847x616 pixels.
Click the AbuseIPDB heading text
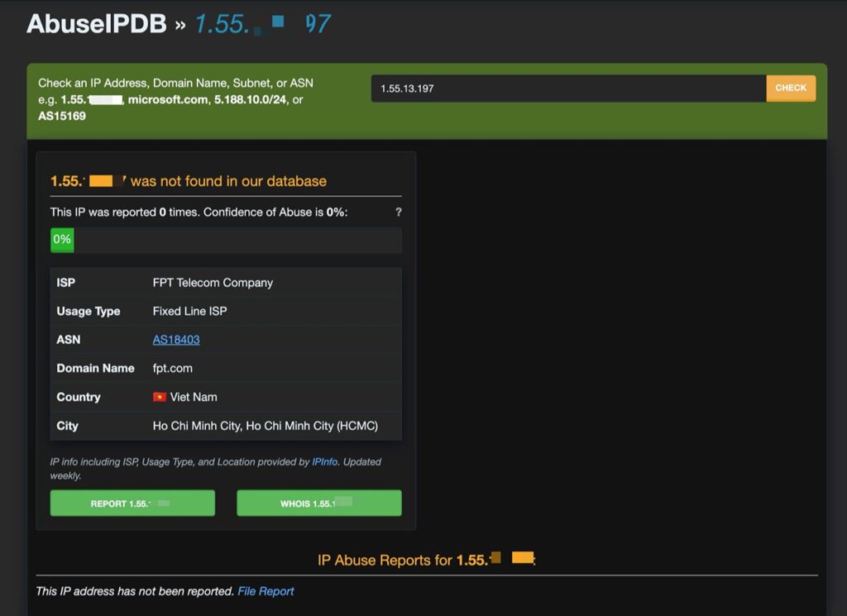pos(97,24)
